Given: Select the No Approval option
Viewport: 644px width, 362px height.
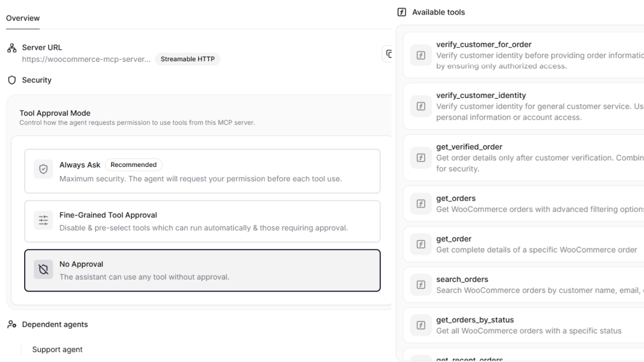Looking at the screenshot, I should point(202,270).
